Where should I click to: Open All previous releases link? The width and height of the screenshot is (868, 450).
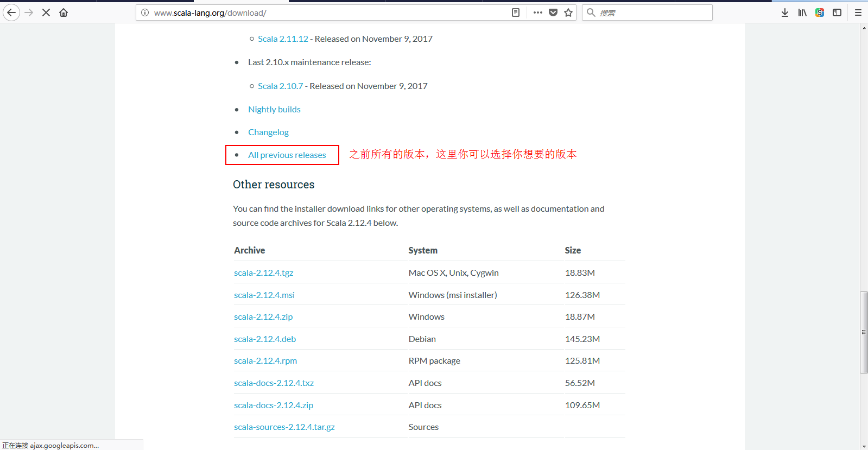coord(287,155)
